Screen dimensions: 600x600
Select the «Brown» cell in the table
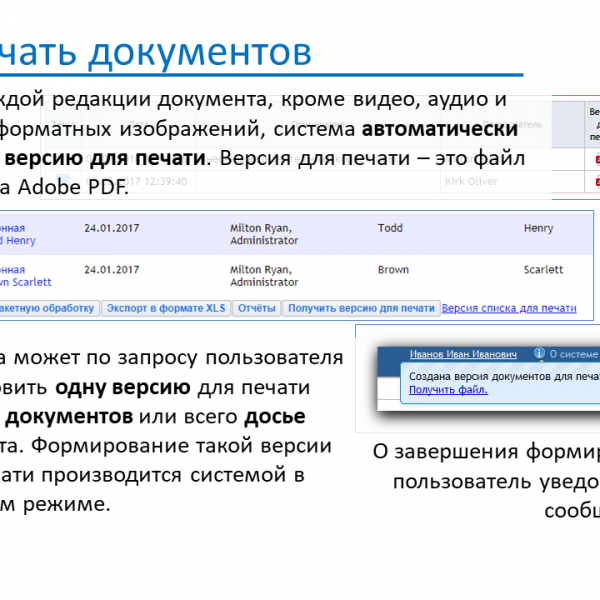pyautogui.click(x=393, y=270)
